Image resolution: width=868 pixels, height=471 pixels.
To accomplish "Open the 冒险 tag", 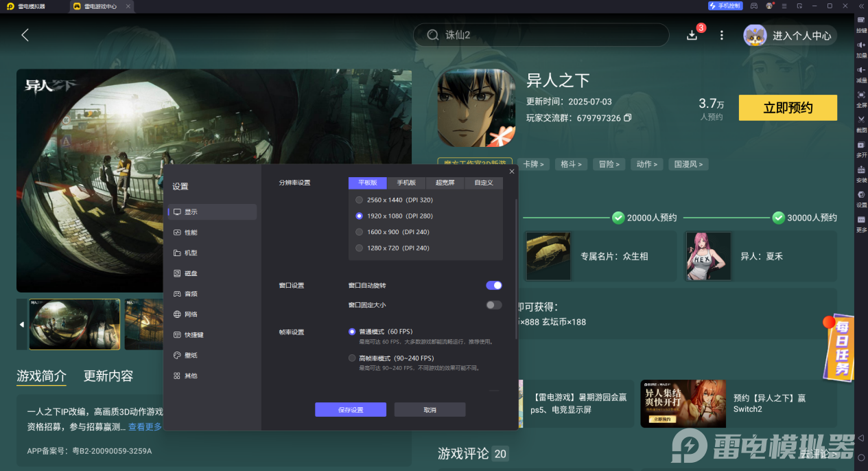I will point(609,164).
